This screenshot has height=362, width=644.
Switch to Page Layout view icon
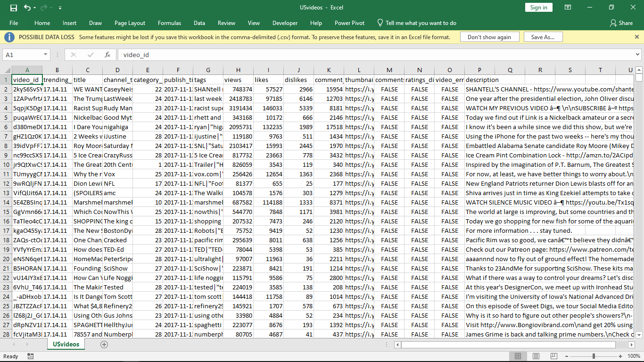pos(536,356)
